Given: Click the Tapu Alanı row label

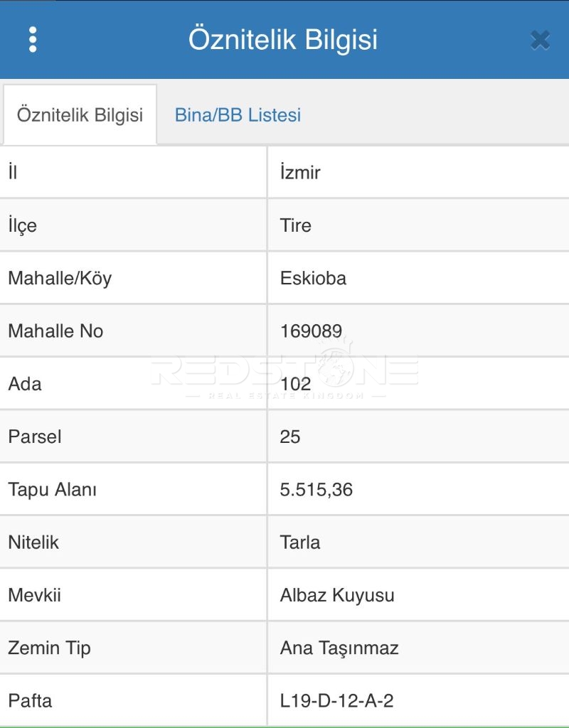Looking at the screenshot, I should coord(53,490).
